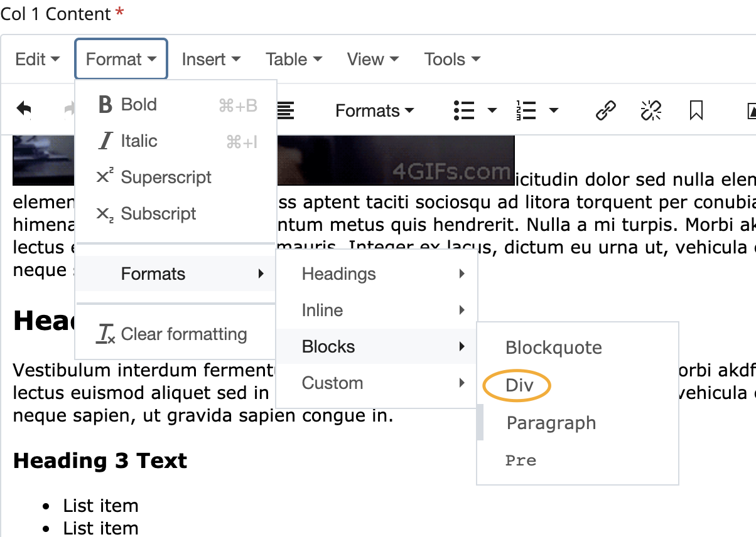Click the remove link icon
This screenshot has height=537, width=756.
[x=651, y=111]
